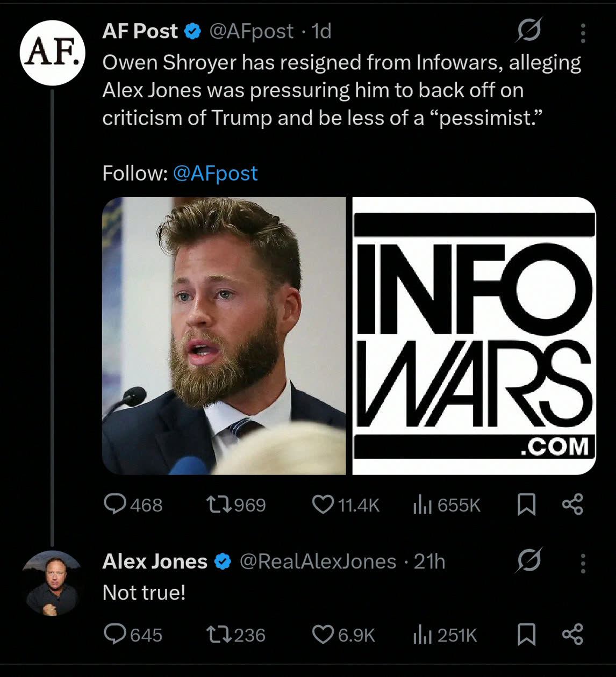Open the Infowars logo image
Image resolution: width=616 pixels, height=677 pixels.
click(x=474, y=336)
